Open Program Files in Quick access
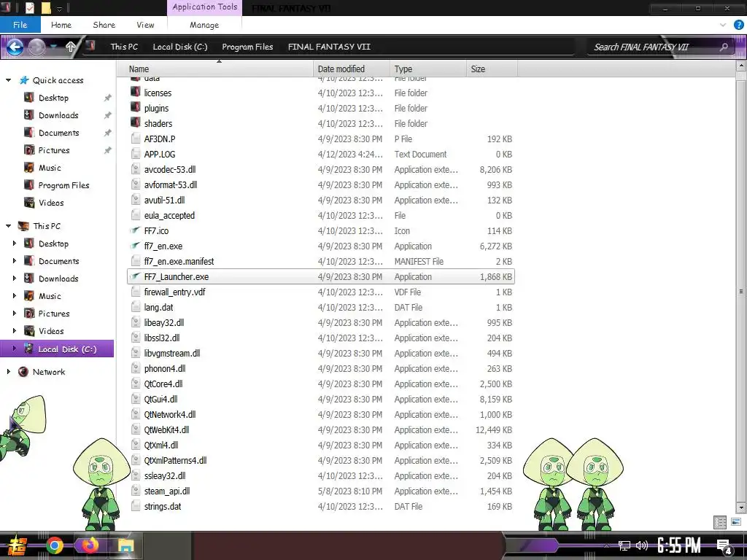The image size is (747, 560). (x=63, y=185)
